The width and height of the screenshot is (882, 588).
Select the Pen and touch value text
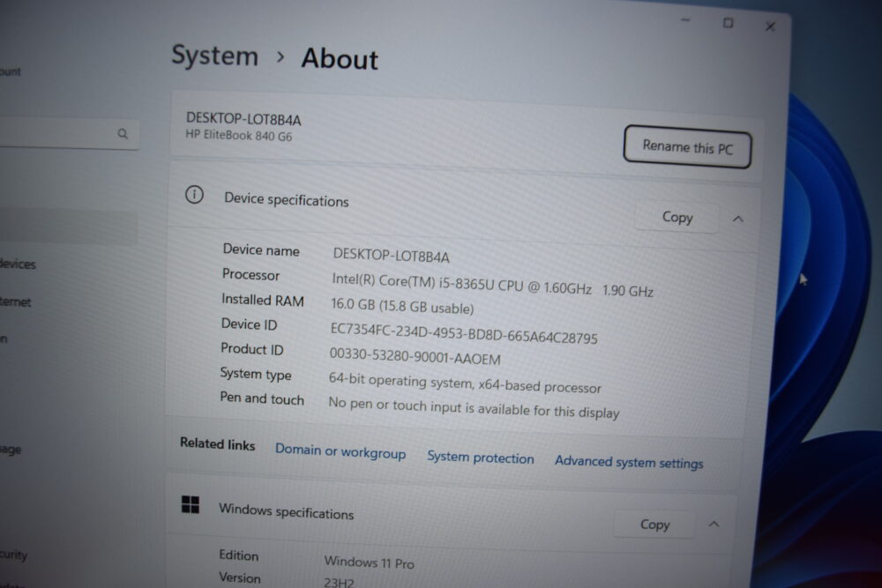click(x=474, y=408)
